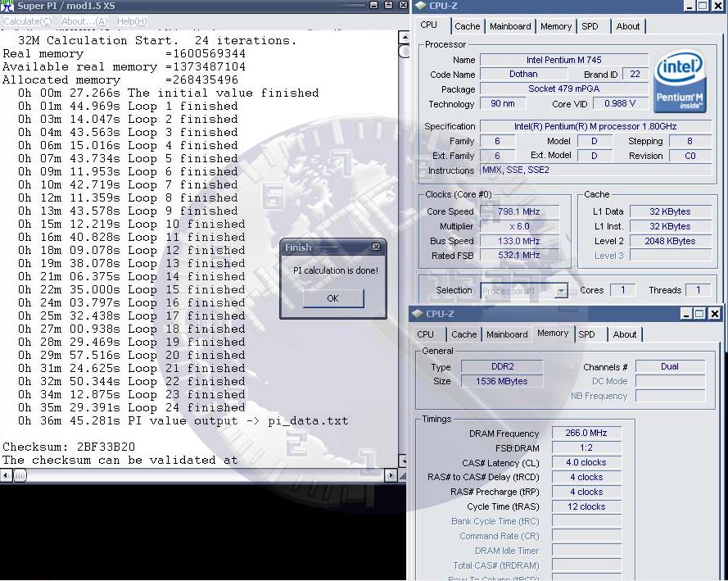728x581 pixels.
Task: Click Cycle Time value '12 clocks'
Action: [x=586, y=506]
